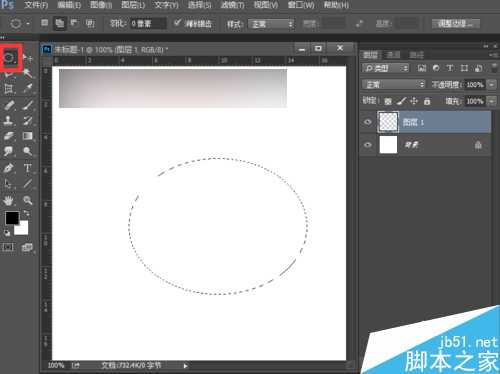This screenshot has height=374, width=500.
Task: Select the Move tool
Action: 28,58
